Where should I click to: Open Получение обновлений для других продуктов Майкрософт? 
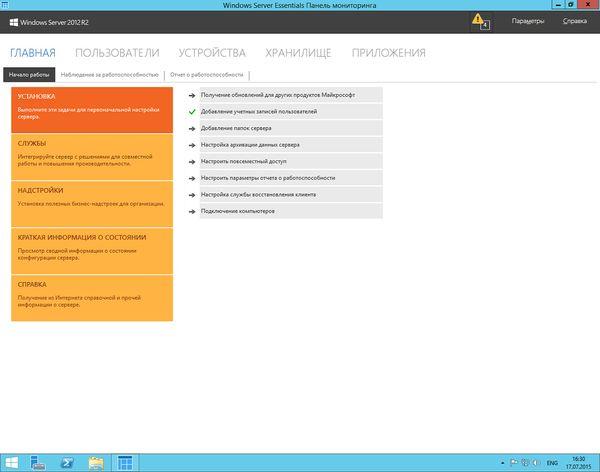click(x=291, y=95)
